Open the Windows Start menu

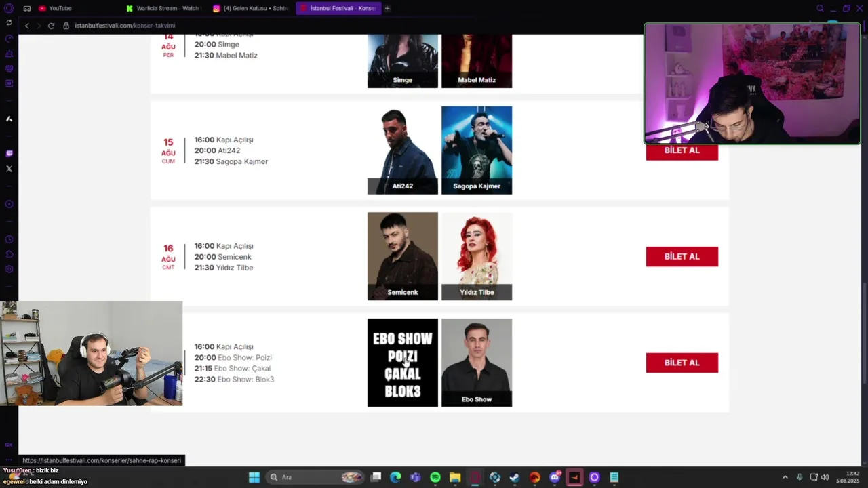click(254, 477)
